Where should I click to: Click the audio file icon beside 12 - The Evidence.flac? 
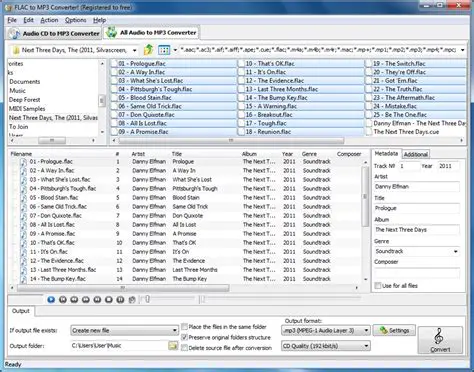click(24, 261)
